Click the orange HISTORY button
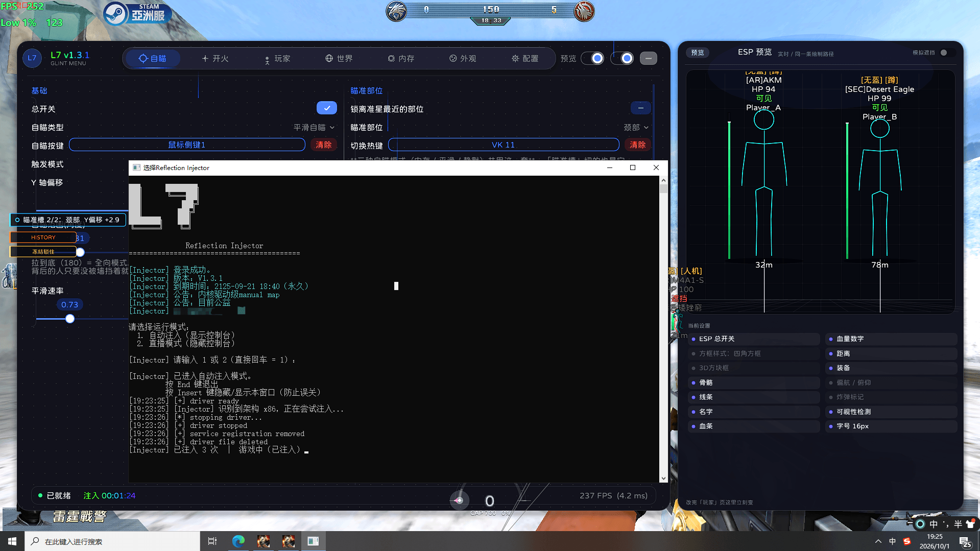 tap(43, 237)
